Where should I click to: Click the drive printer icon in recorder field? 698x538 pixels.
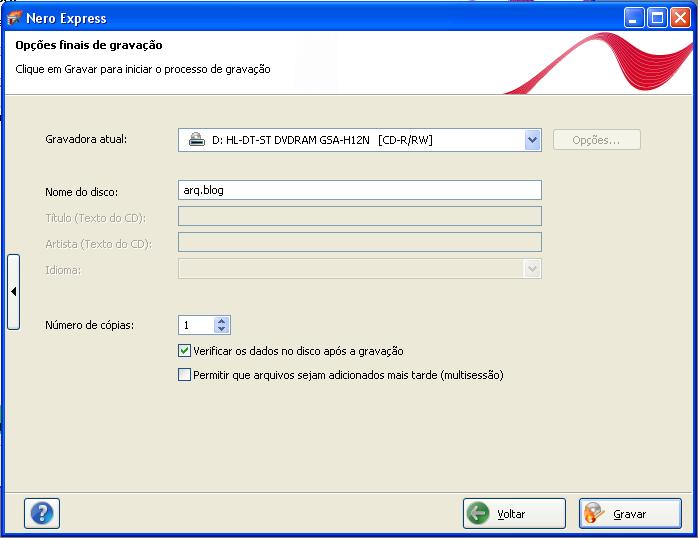click(197, 140)
